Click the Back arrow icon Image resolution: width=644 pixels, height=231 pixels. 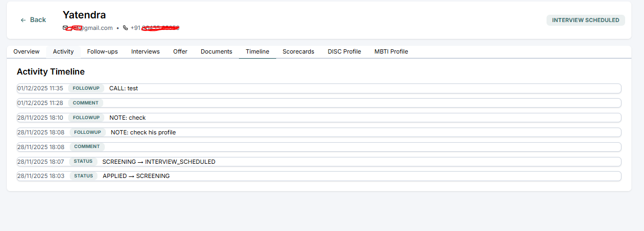click(23, 20)
